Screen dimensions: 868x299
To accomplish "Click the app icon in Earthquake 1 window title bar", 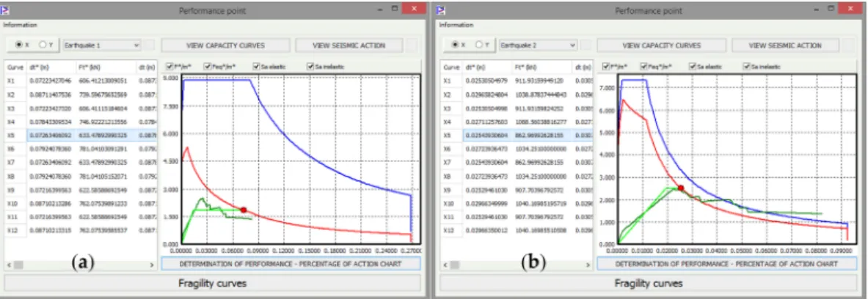I will 6,10.
